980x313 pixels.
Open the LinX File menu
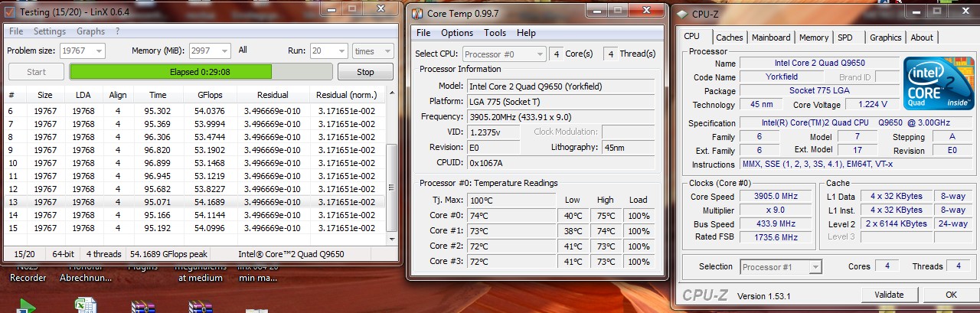click(x=16, y=31)
